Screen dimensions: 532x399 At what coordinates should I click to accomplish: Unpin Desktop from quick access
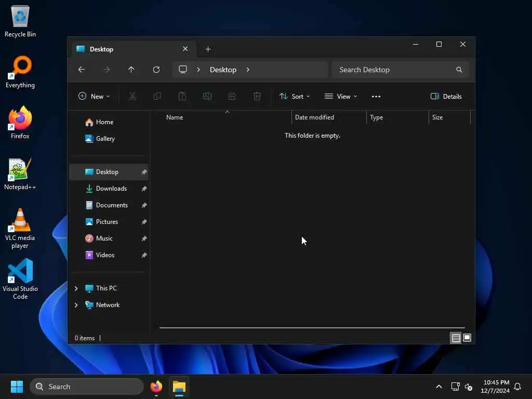pyautogui.click(x=144, y=172)
